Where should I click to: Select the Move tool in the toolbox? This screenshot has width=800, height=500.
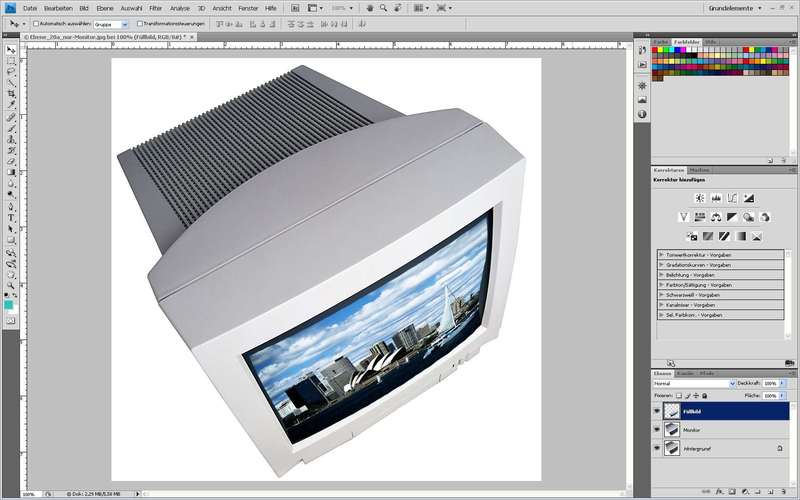[11, 49]
